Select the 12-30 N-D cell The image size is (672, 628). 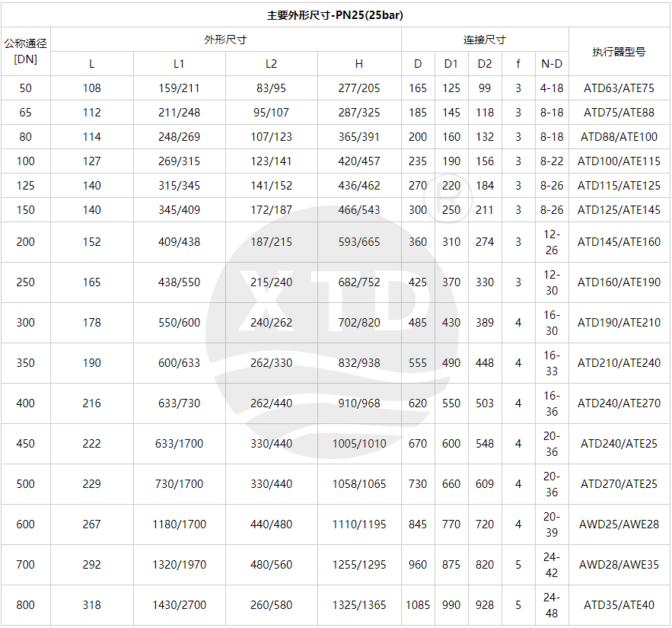[x=552, y=282]
